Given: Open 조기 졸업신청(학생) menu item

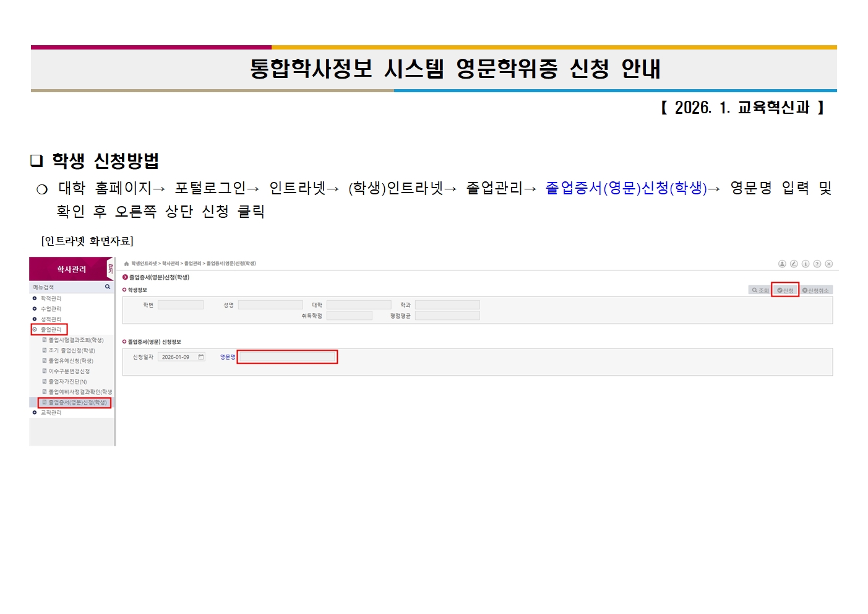Looking at the screenshot, I should [72, 350].
